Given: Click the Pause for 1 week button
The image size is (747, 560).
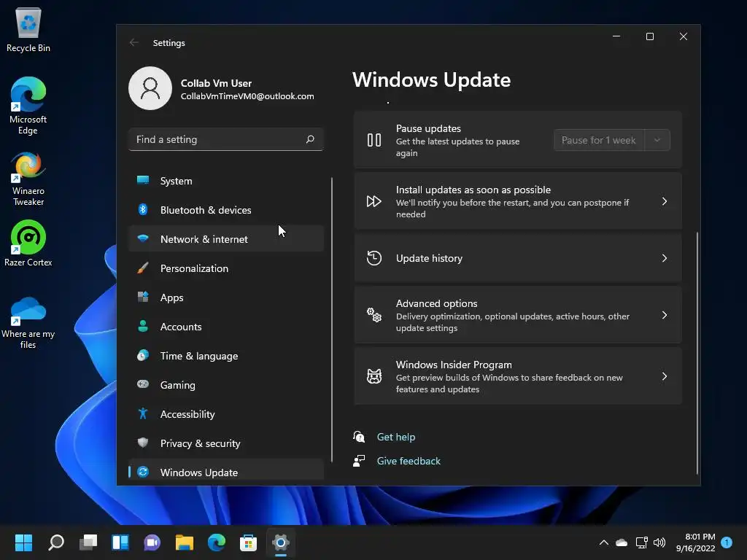Looking at the screenshot, I should click(x=598, y=140).
